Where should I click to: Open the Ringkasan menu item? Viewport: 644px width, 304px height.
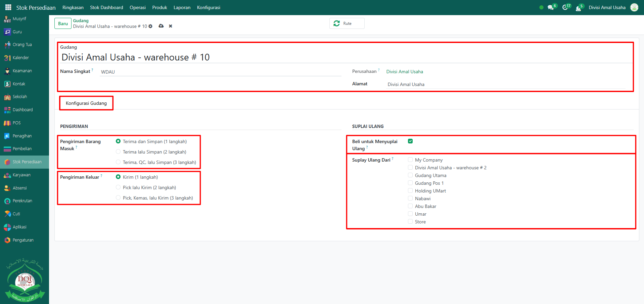(73, 7)
